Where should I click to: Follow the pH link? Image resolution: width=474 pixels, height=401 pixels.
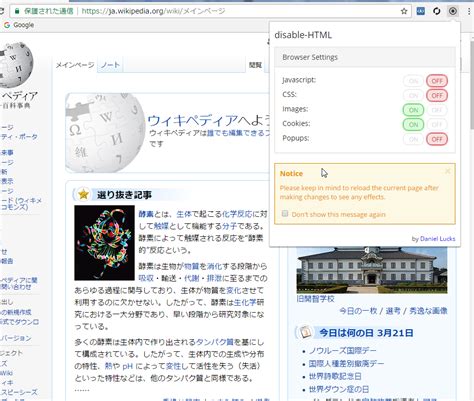128,366
